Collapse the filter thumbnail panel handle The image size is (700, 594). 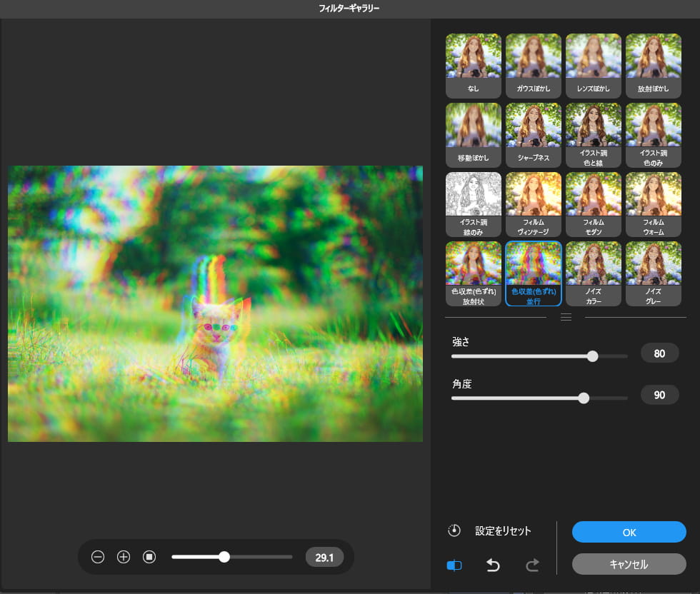click(565, 317)
